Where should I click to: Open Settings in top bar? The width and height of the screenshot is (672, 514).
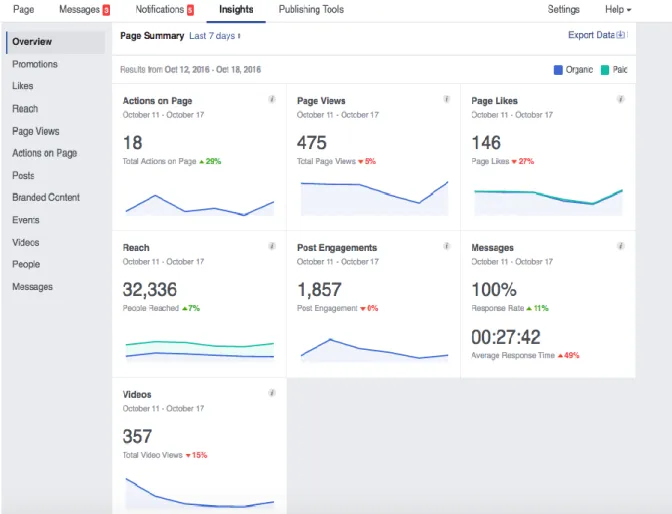564,9
